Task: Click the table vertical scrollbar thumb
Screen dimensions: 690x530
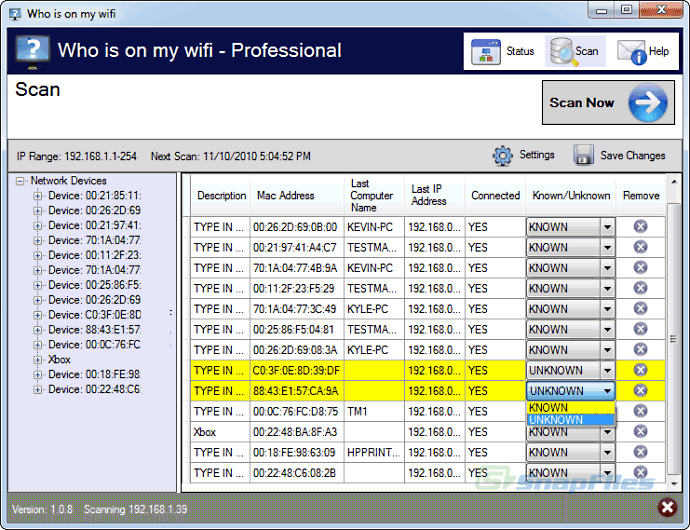Action: (674, 339)
